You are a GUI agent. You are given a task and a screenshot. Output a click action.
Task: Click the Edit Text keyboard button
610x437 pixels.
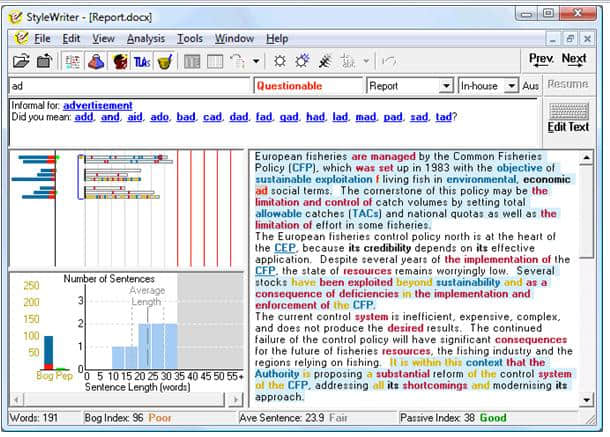(568, 119)
